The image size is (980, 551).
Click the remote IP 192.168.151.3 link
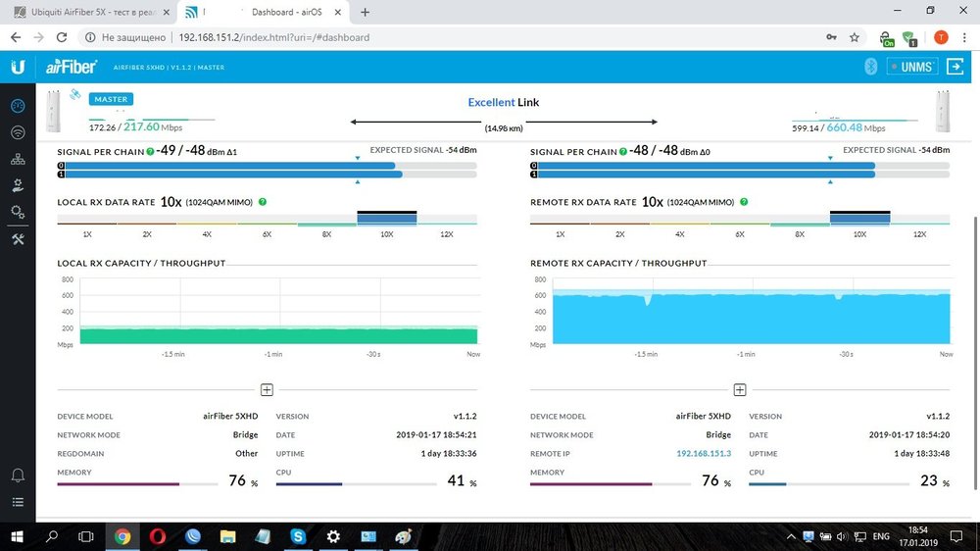[x=704, y=454]
